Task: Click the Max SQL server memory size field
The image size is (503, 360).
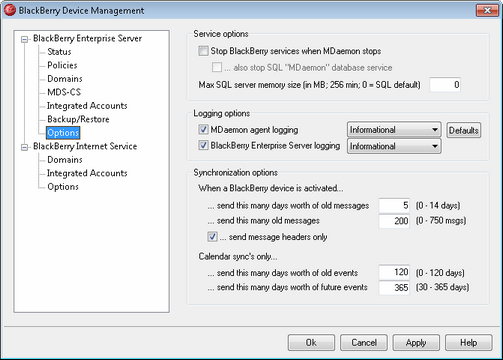Action: click(445, 85)
